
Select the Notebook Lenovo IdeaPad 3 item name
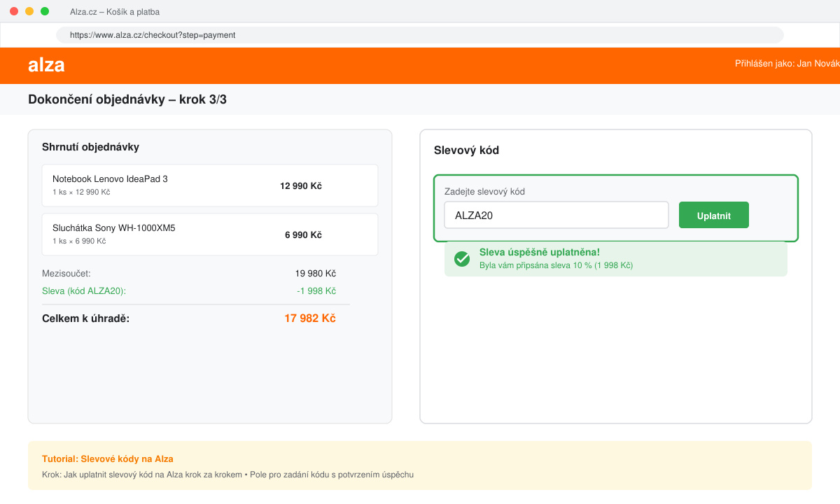(110, 179)
